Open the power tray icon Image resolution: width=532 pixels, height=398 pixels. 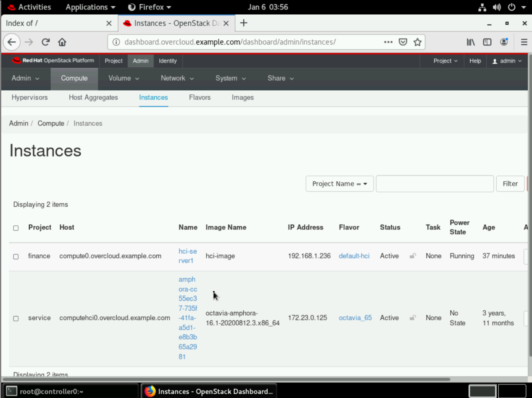[x=511, y=7]
